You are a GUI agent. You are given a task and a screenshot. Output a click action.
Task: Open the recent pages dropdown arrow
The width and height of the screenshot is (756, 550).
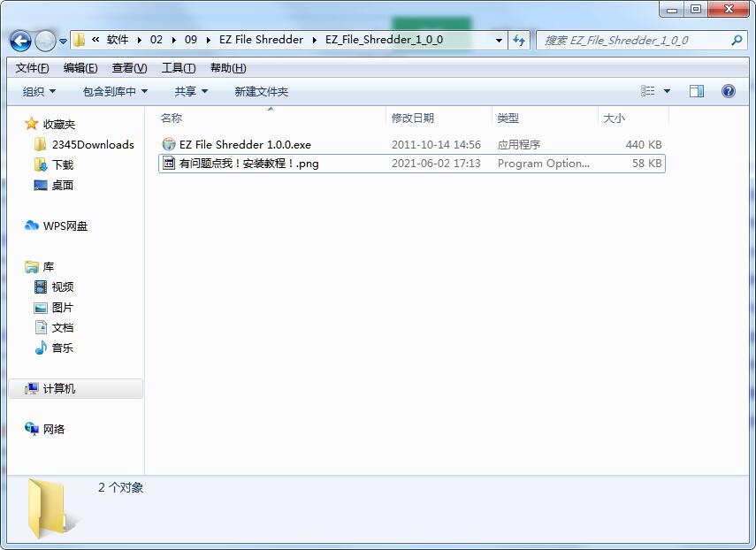(x=63, y=42)
